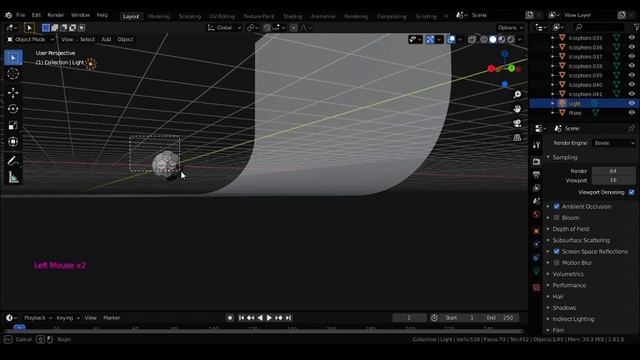
Task: Enable the Bloom checkbox
Action: coord(556,218)
